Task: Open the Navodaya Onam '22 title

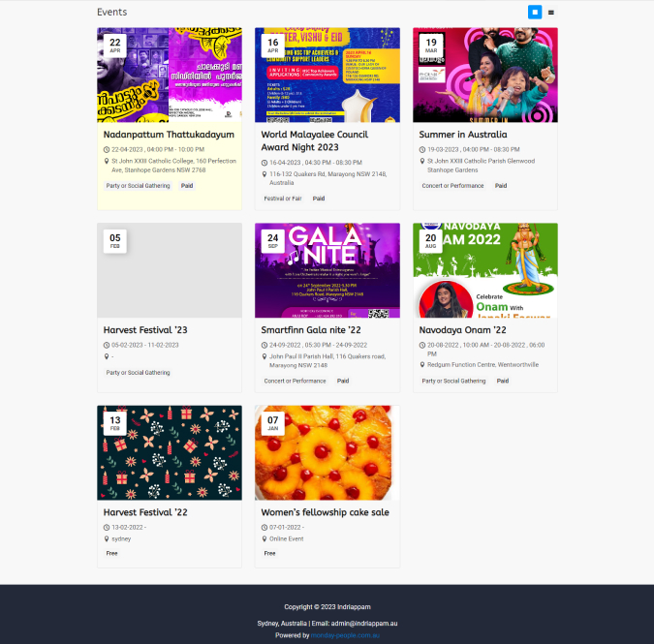Action: [462, 330]
